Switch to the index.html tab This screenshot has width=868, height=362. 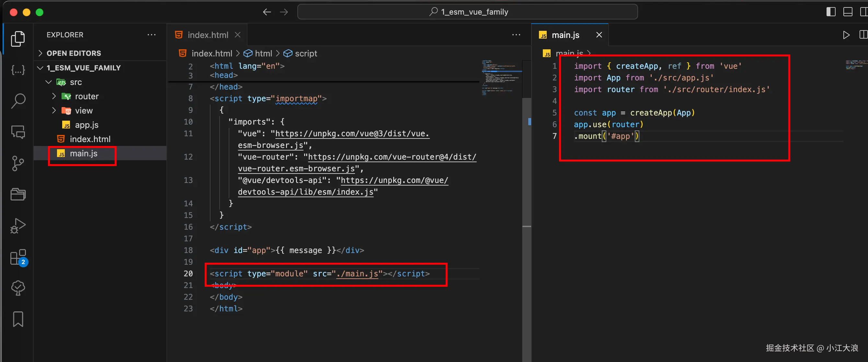[x=208, y=35]
